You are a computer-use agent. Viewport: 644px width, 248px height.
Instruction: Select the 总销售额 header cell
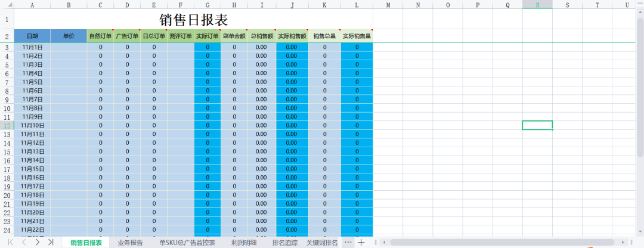click(262, 36)
